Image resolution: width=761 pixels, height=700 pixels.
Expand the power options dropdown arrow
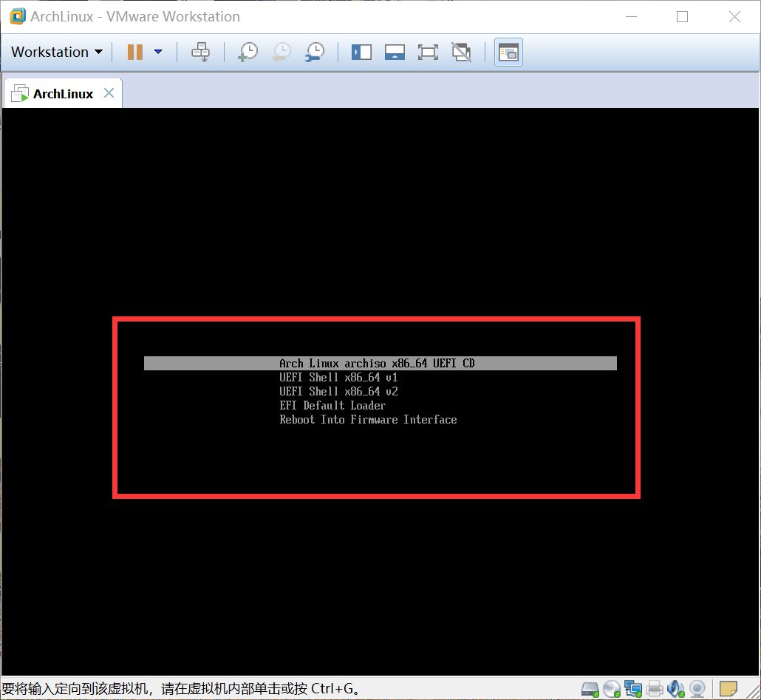158,52
